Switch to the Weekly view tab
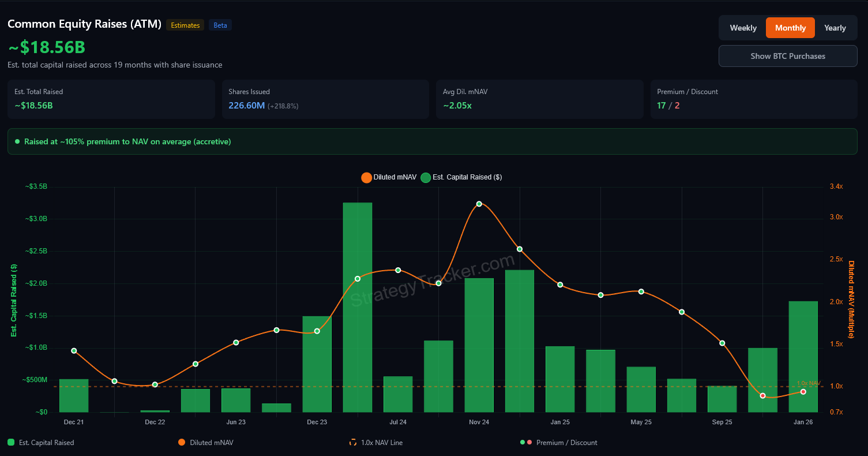Viewport: 868px width, 456px height. 743,28
